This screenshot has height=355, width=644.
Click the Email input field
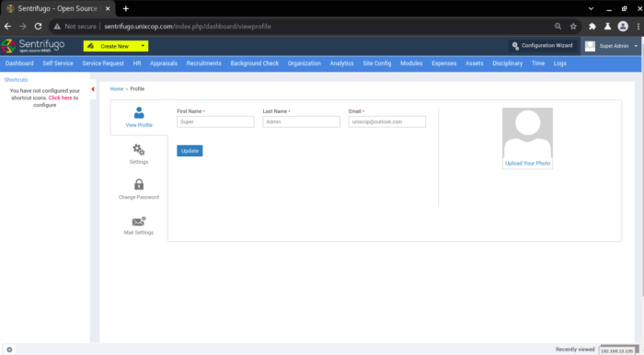point(387,121)
